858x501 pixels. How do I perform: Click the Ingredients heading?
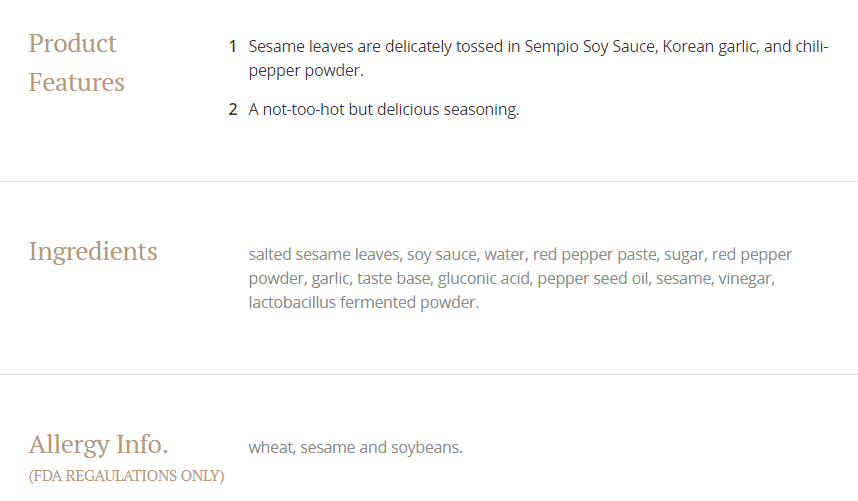[x=93, y=251]
